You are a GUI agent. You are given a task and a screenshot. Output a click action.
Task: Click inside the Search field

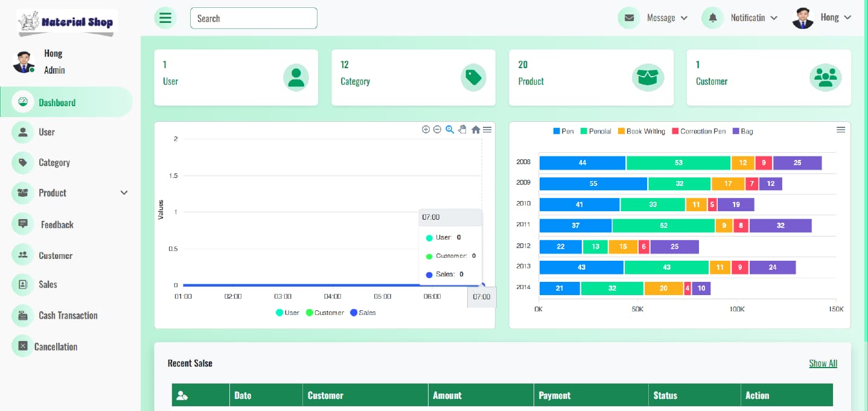point(254,18)
